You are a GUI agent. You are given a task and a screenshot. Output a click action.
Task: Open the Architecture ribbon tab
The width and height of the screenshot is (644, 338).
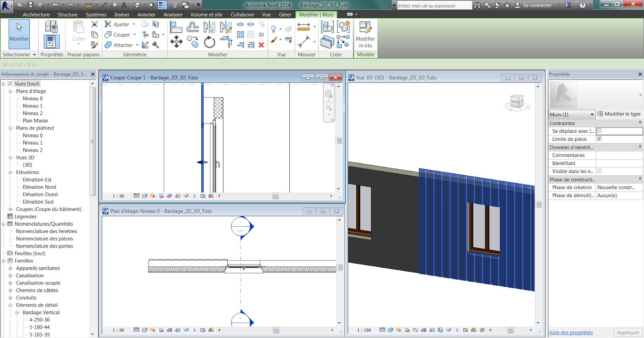coord(36,14)
